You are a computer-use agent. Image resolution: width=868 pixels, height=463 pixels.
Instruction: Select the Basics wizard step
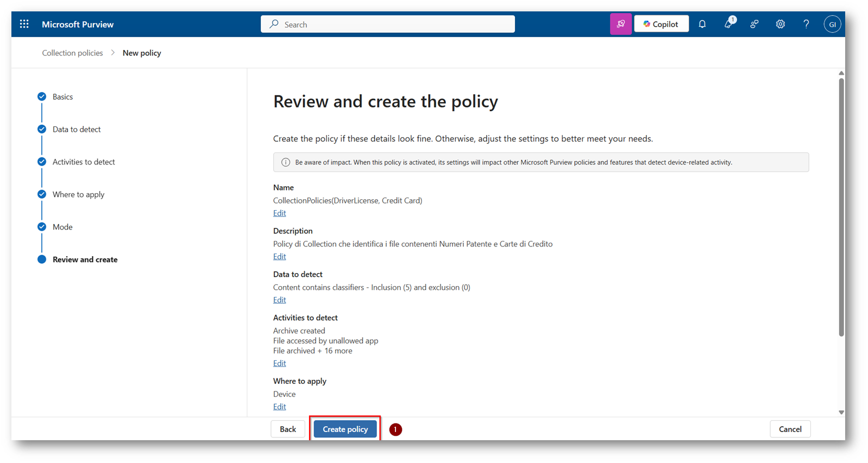(x=62, y=97)
